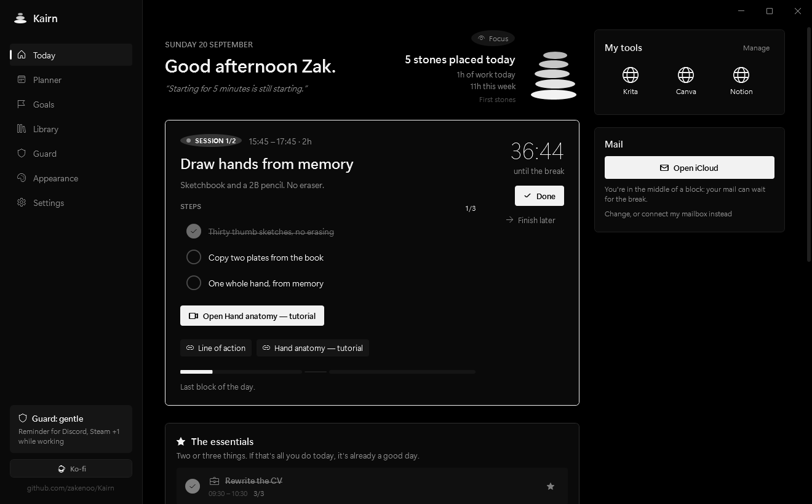
Task: Click the Ko-fi cup icon
Action: (62, 468)
